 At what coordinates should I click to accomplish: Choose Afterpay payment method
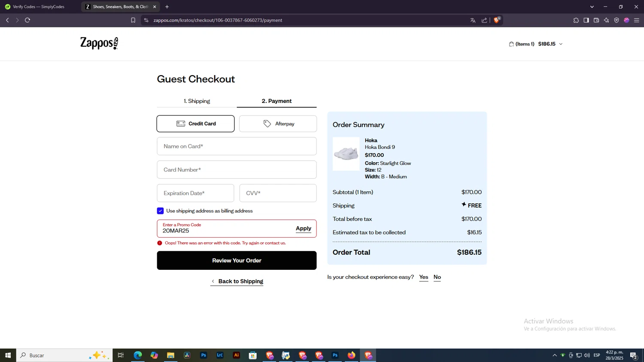point(278,124)
